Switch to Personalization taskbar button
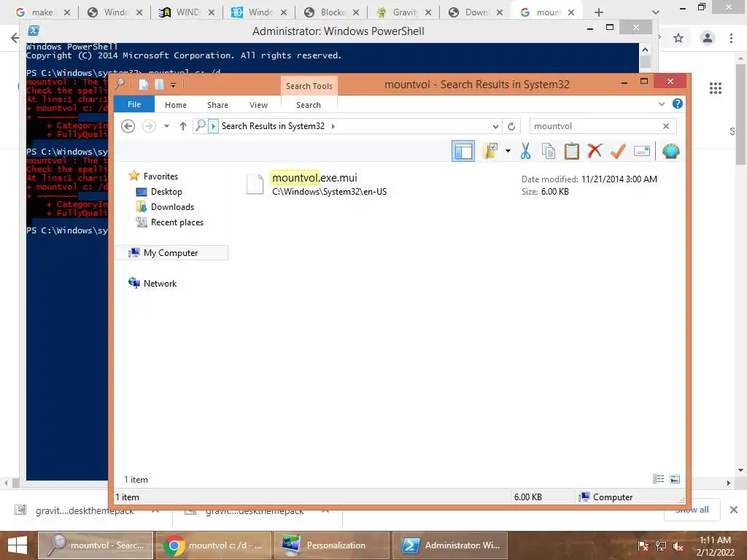Screen dimensions: 747x560 [x=332, y=545]
